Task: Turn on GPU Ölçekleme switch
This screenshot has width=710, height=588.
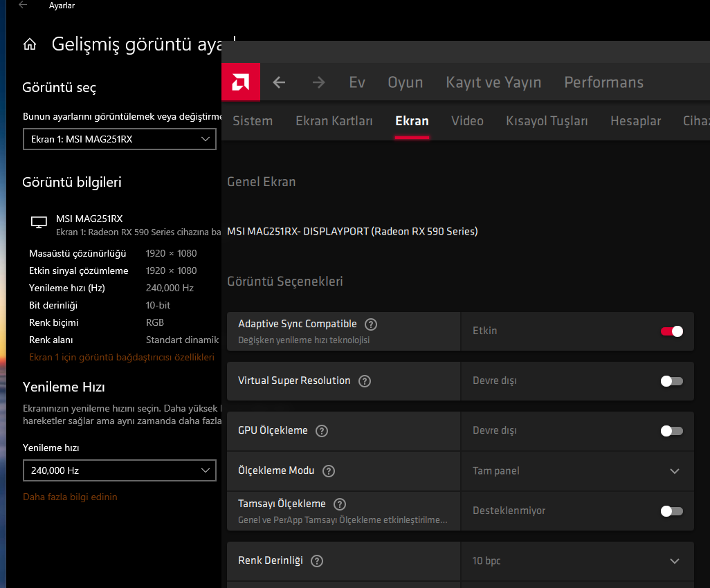Action: click(671, 431)
